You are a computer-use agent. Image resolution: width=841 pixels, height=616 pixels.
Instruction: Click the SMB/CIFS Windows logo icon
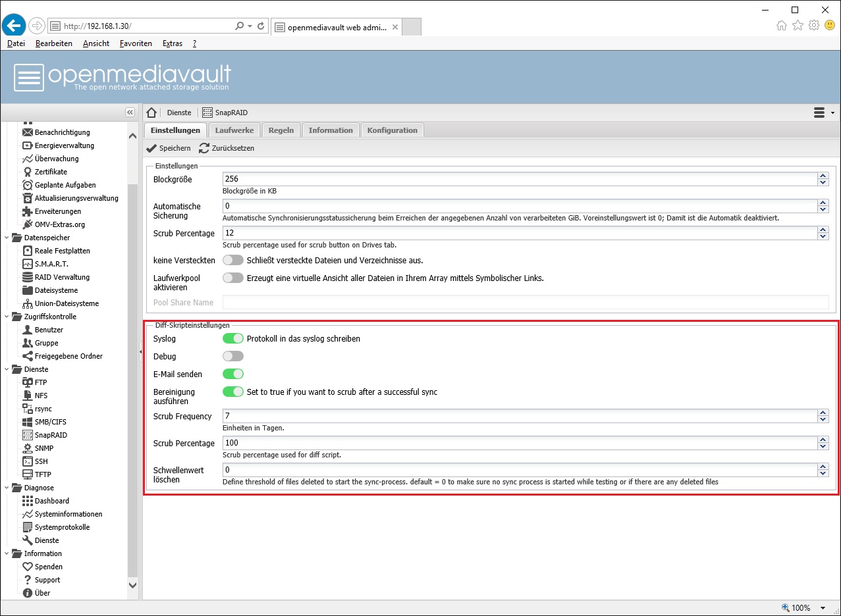(28, 422)
